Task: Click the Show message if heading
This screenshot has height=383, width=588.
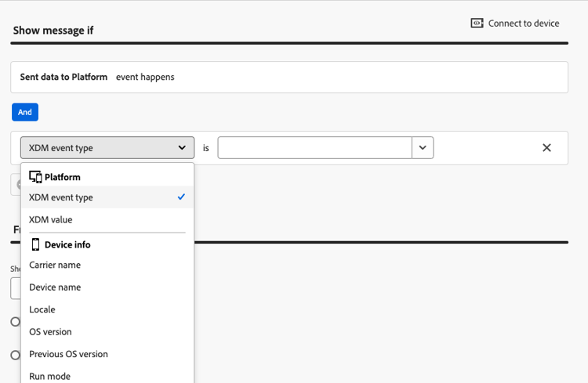Action: [x=53, y=30]
